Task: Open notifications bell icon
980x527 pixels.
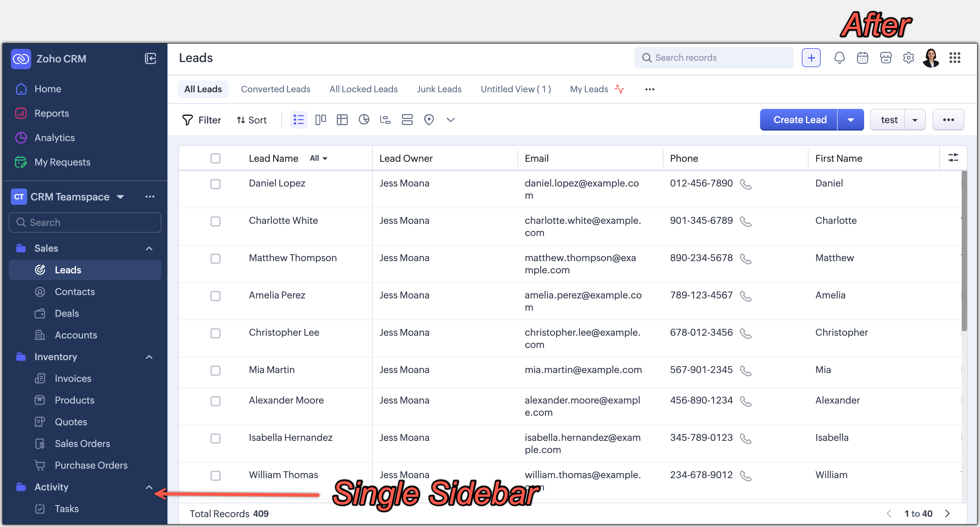Action: coord(839,58)
